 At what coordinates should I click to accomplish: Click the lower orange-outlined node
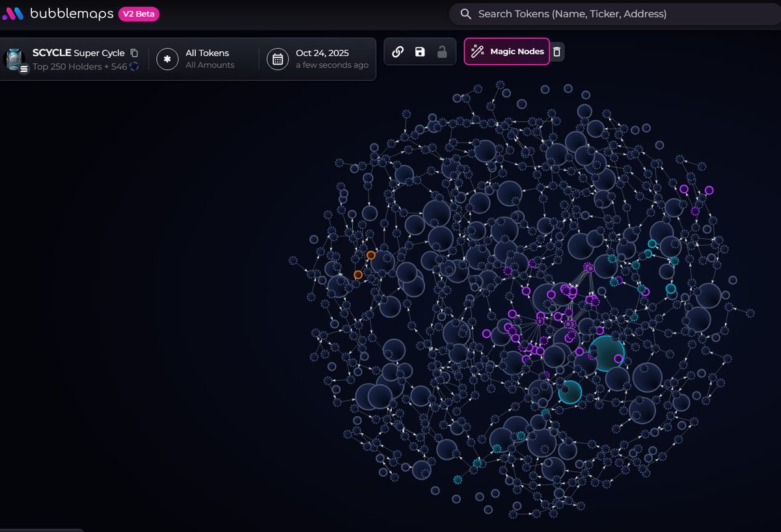358,275
